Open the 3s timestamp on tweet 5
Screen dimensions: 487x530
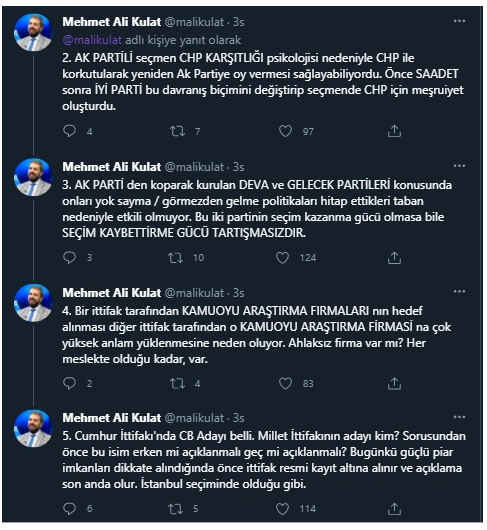(239, 418)
